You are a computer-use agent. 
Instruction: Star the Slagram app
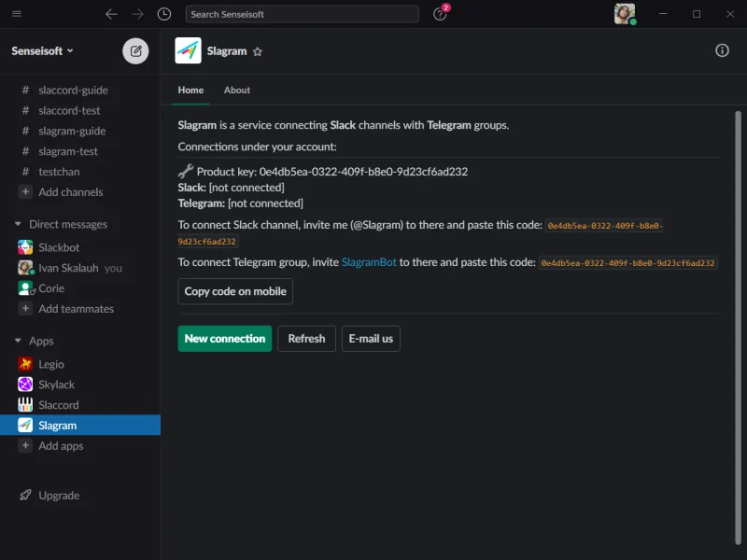coord(258,51)
